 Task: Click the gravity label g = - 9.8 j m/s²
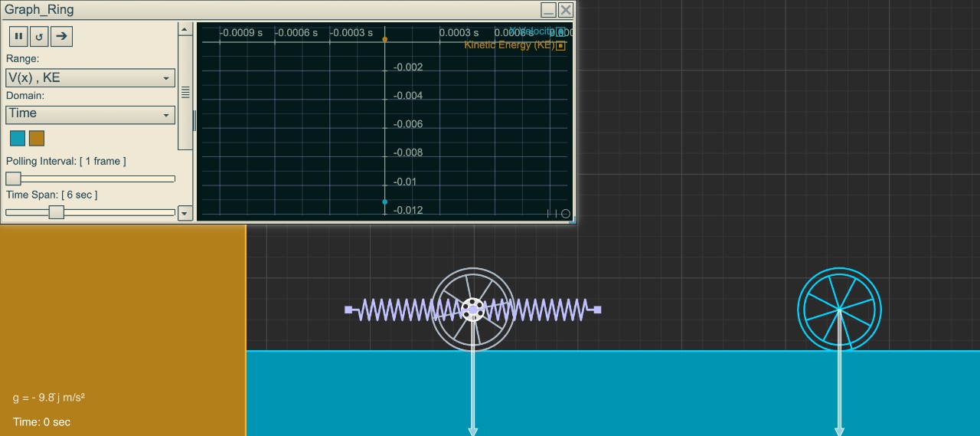coord(49,398)
